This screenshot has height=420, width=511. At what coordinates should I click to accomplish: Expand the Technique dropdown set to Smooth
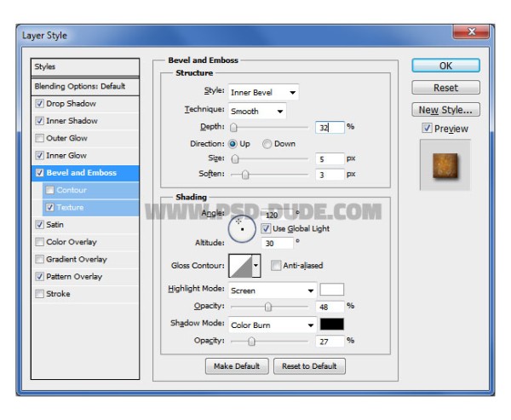[x=257, y=112]
